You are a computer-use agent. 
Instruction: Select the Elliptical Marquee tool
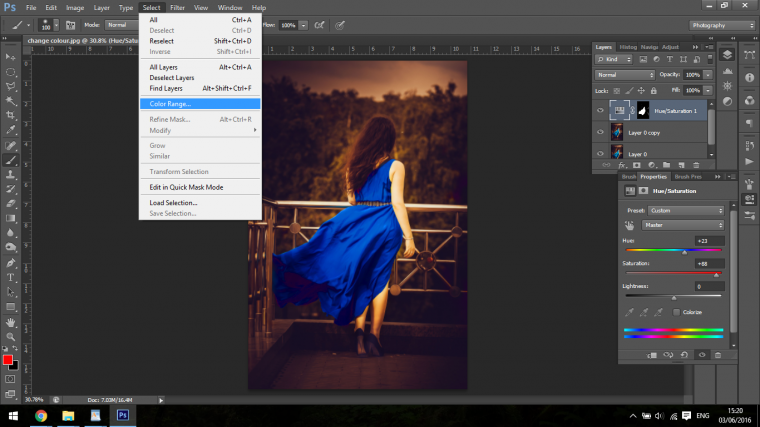[10, 72]
